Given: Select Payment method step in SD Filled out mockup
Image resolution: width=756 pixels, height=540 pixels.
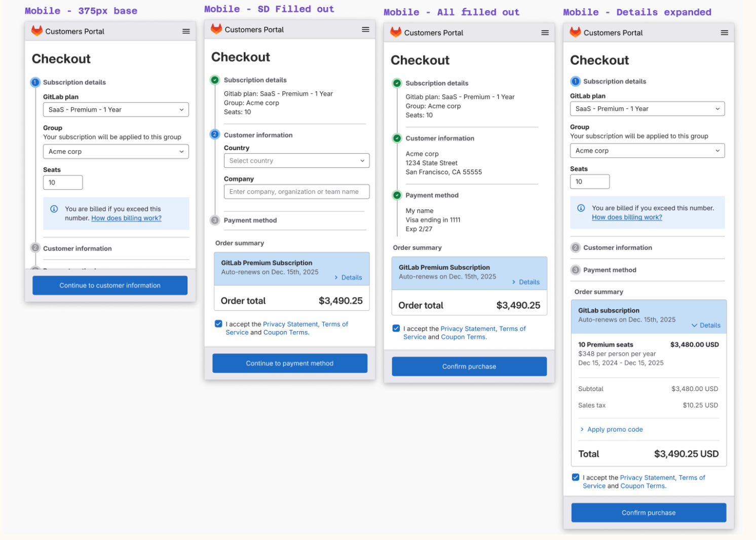Looking at the screenshot, I should click(250, 220).
